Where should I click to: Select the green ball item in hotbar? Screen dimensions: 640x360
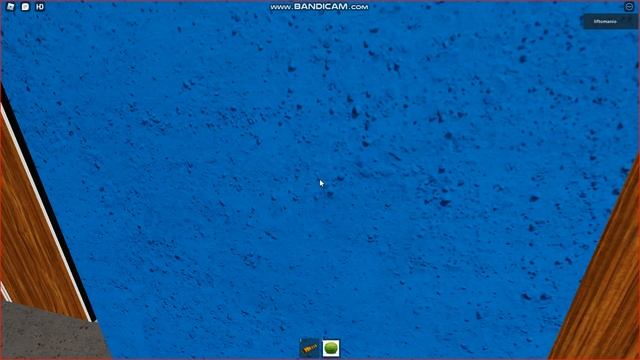pyautogui.click(x=331, y=348)
